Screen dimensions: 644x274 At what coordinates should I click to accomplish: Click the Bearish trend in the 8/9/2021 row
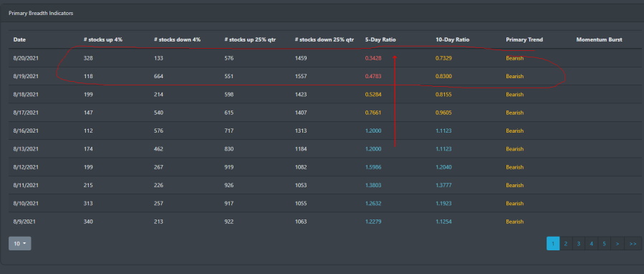pyautogui.click(x=514, y=222)
